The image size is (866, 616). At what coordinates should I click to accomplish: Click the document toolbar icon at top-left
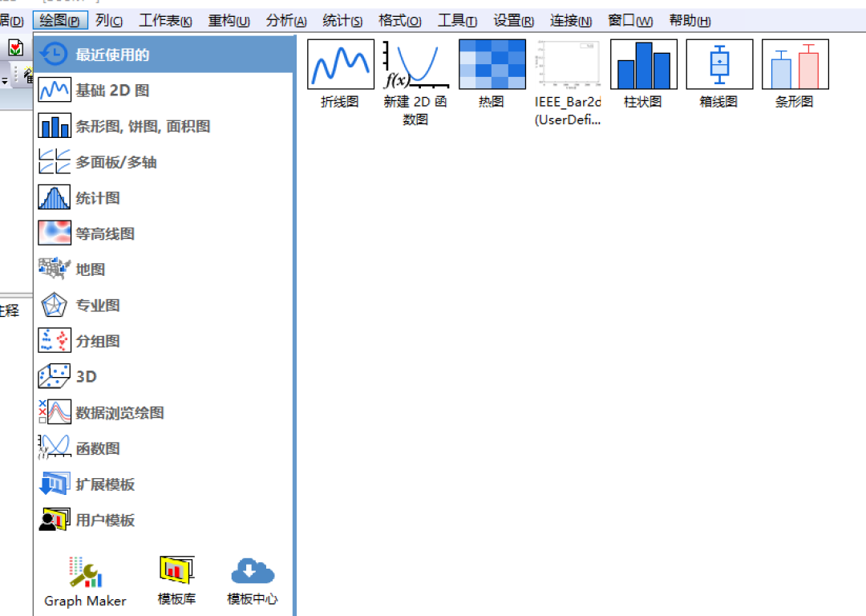(x=16, y=48)
